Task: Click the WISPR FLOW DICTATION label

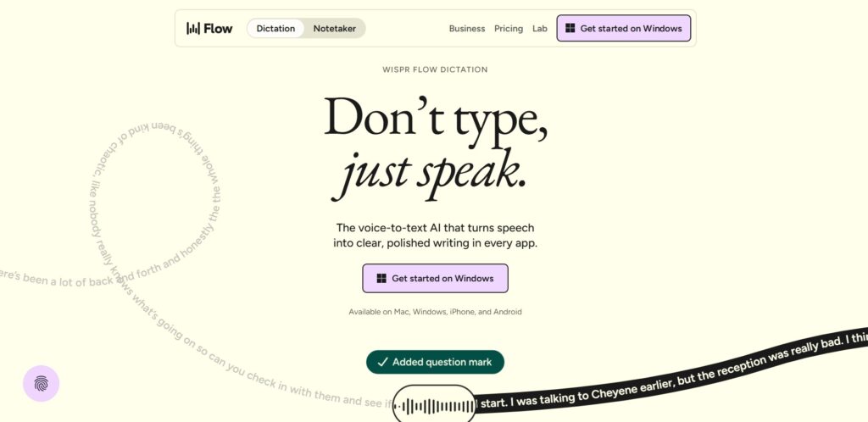Action: (x=435, y=69)
